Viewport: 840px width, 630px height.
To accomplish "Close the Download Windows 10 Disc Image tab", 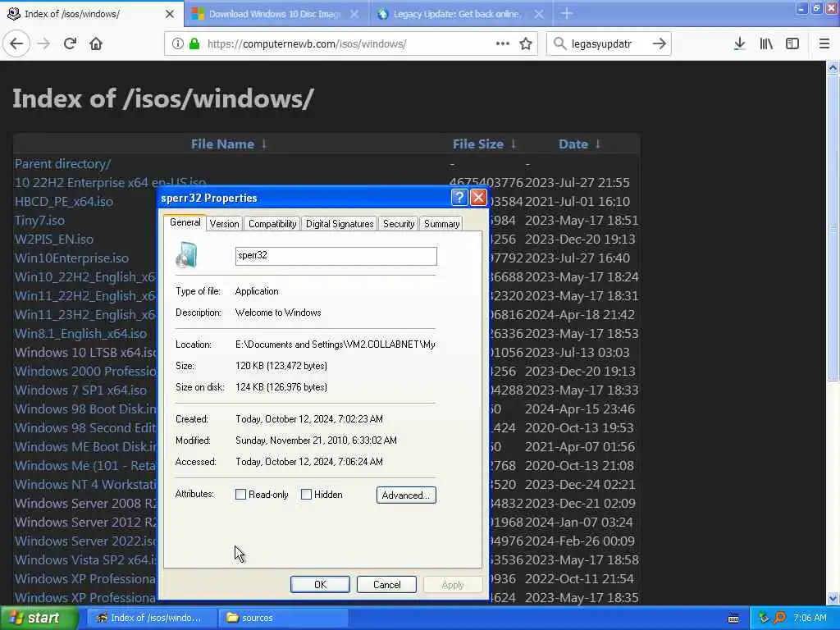I will (x=354, y=14).
